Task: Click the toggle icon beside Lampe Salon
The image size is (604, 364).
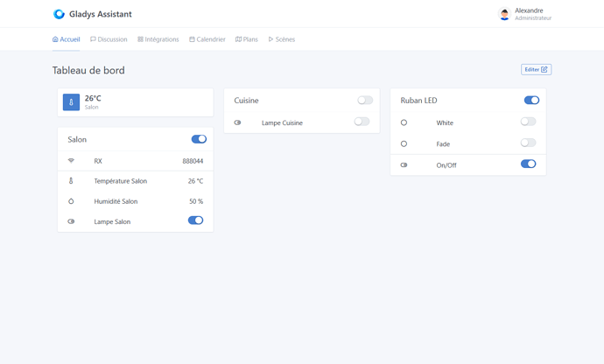Action: pos(71,221)
